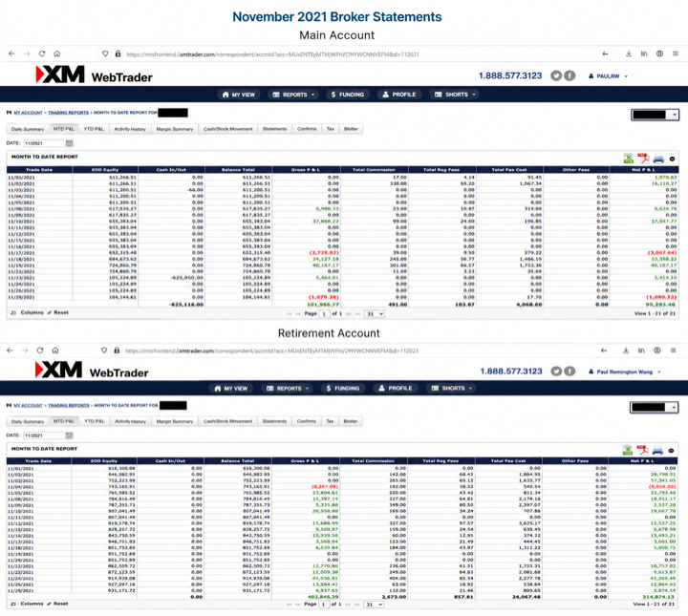
Task: Reload page in the top browser window
Action: pyautogui.click(x=42, y=53)
